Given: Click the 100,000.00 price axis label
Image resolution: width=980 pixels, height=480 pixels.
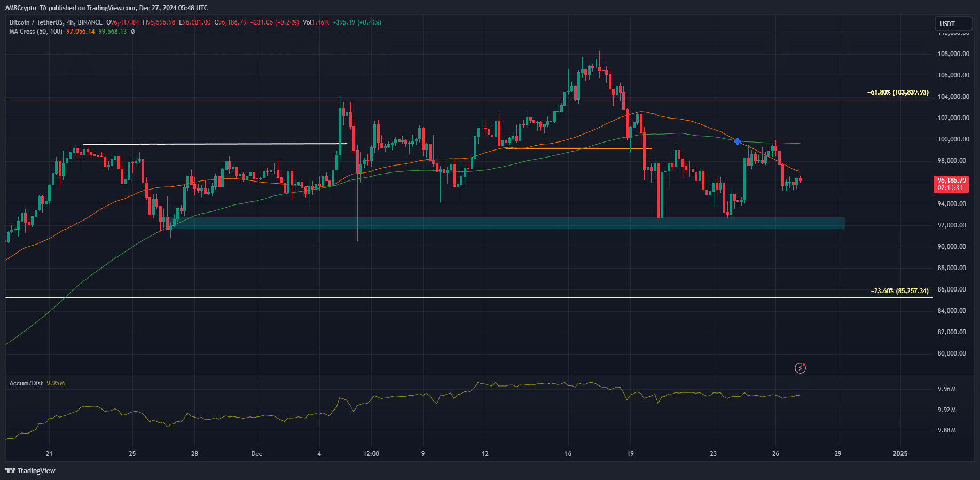Looking at the screenshot, I should click(952, 139).
